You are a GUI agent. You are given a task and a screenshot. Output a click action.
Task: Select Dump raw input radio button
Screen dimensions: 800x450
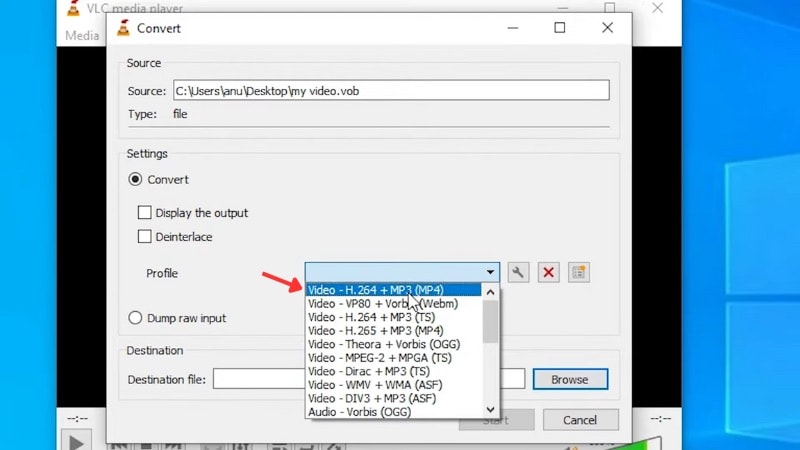click(x=135, y=318)
